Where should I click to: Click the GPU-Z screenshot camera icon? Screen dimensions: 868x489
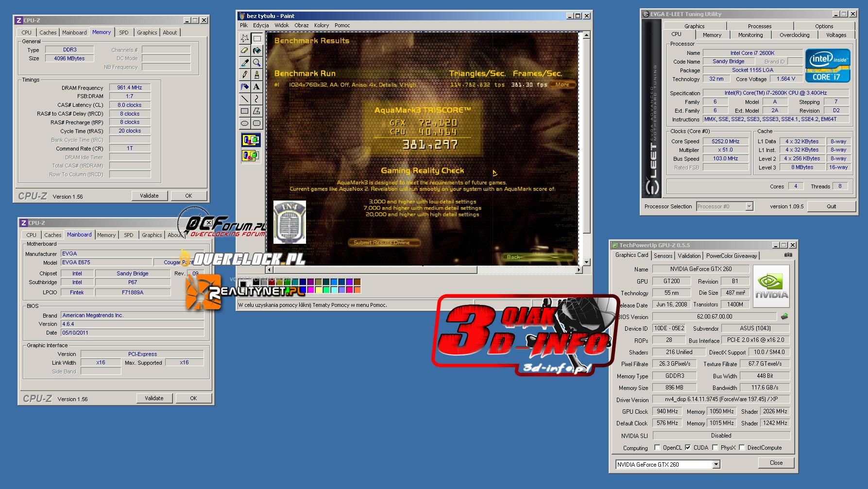pyautogui.click(x=788, y=255)
